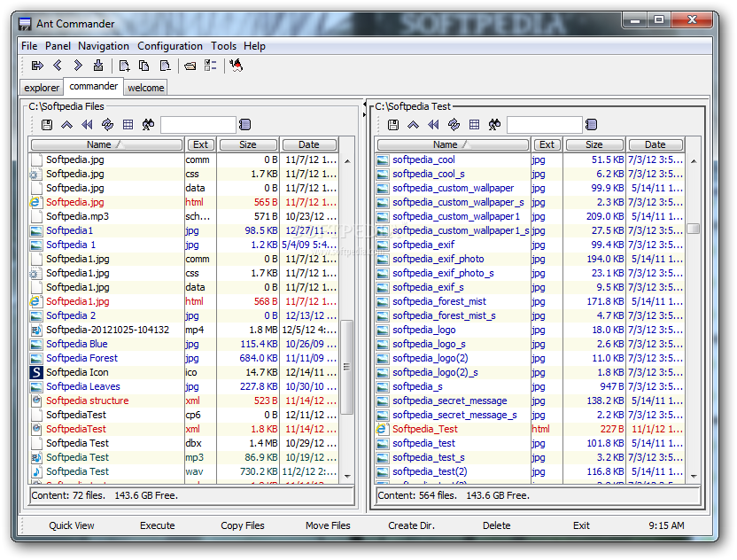Select the commander tab
The width and height of the screenshot is (737, 560).
coord(94,87)
